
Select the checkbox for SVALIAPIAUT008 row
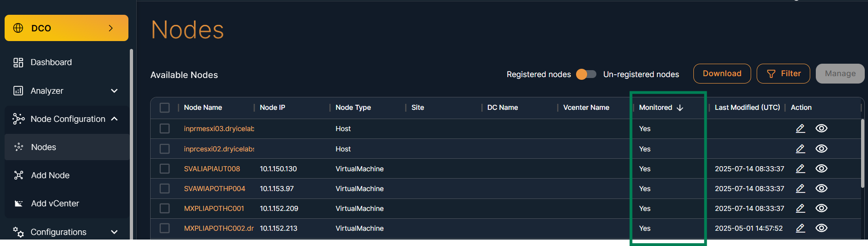click(164, 168)
